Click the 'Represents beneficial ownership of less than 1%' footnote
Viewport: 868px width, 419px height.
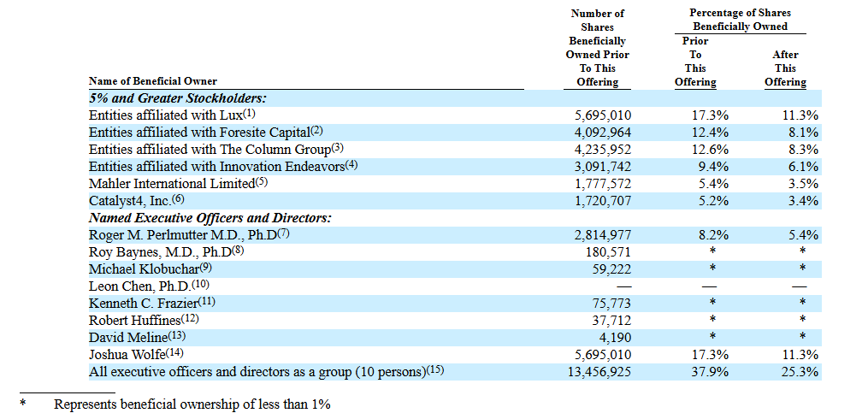[192, 404]
